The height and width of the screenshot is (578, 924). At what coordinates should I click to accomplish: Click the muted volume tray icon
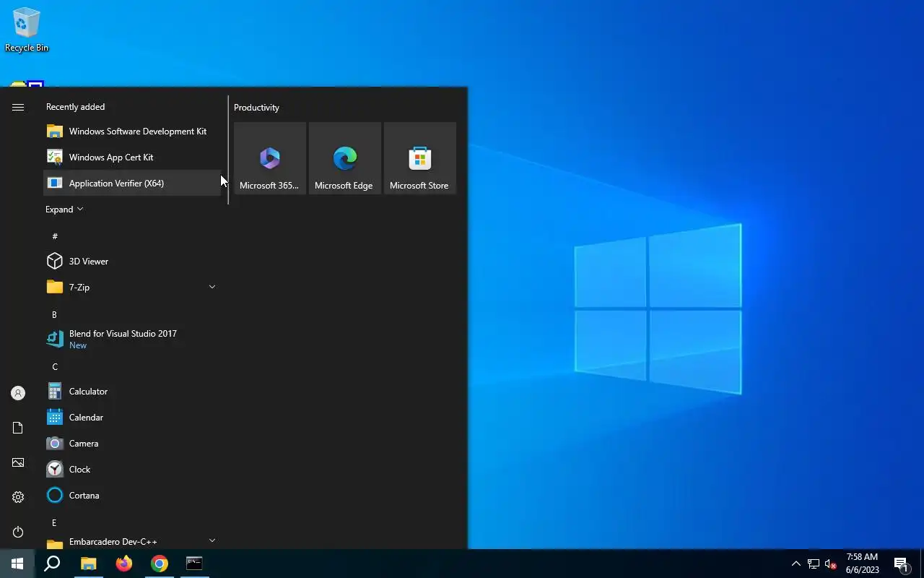pos(831,564)
